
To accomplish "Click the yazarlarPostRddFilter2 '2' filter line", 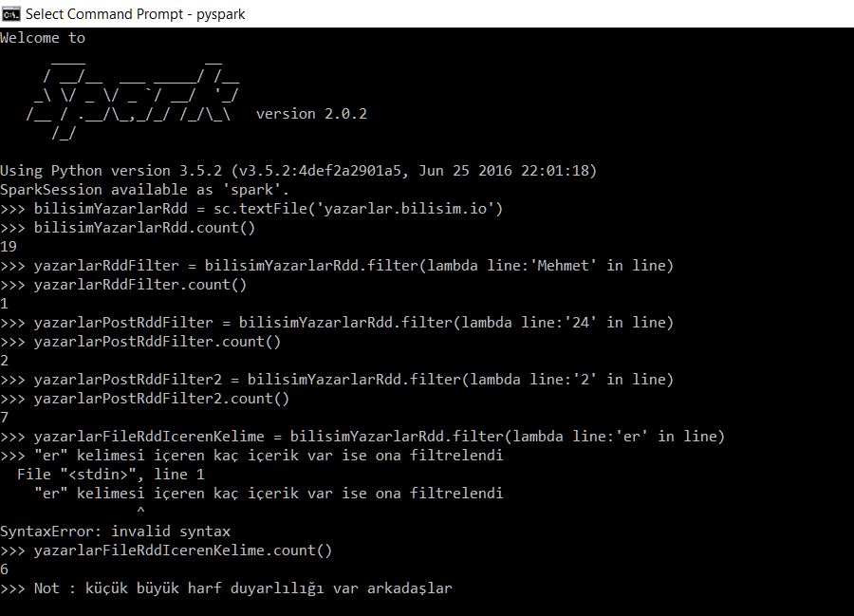I will tap(337, 380).
